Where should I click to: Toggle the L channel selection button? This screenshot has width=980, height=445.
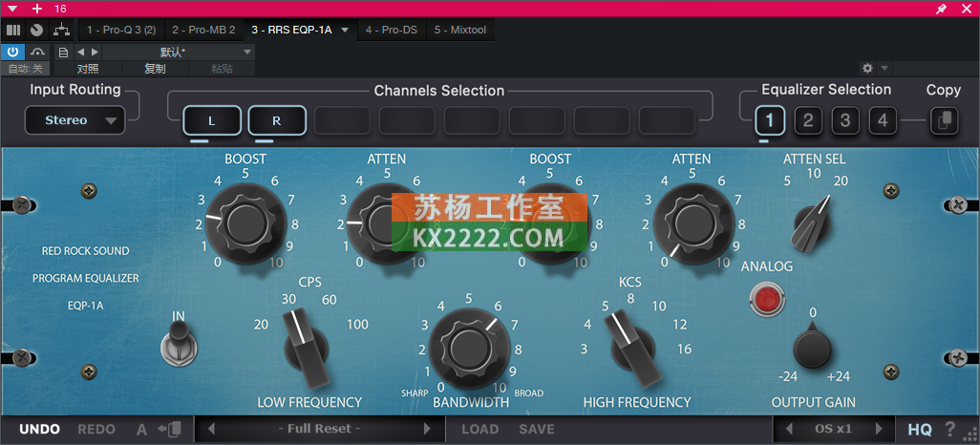point(212,120)
